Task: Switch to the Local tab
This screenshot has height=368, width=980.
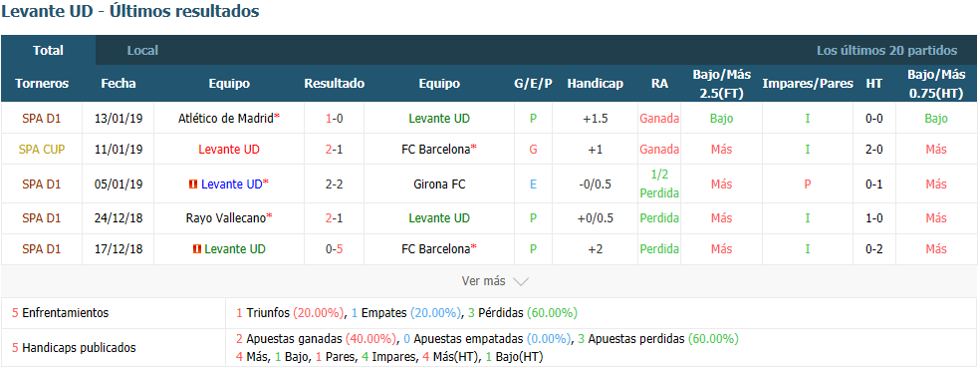Action: (142, 50)
